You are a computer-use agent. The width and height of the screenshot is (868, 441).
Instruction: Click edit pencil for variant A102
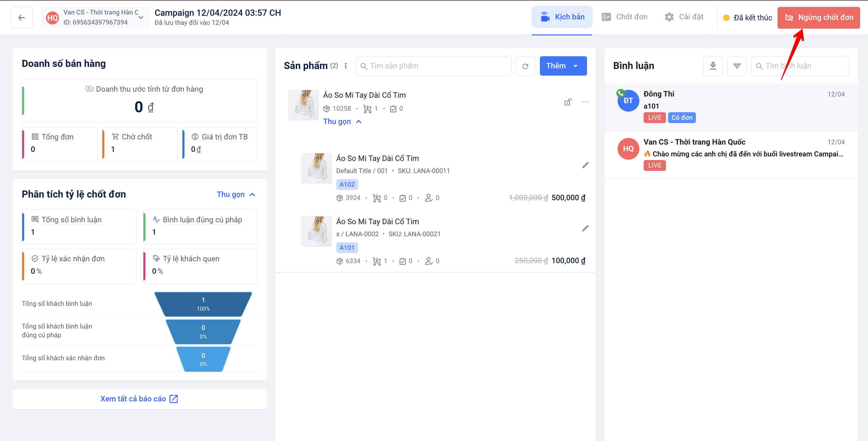(585, 165)
